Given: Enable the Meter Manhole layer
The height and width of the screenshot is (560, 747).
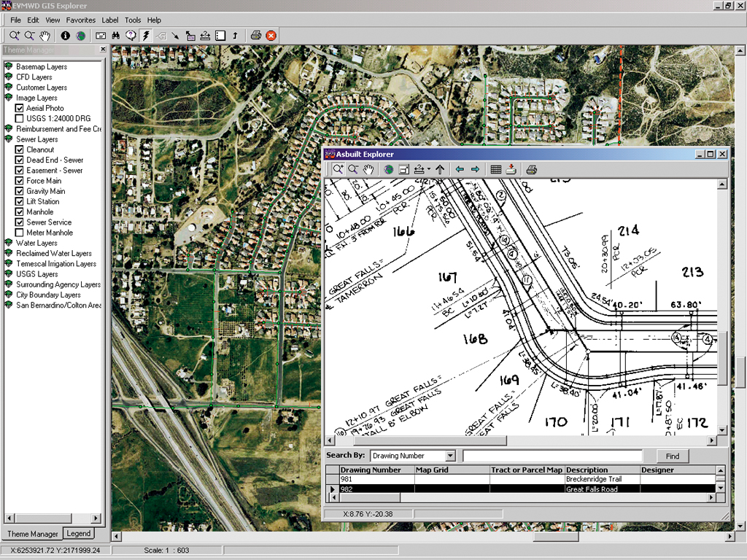Looking at the screenshot, I should pos(20,233).
